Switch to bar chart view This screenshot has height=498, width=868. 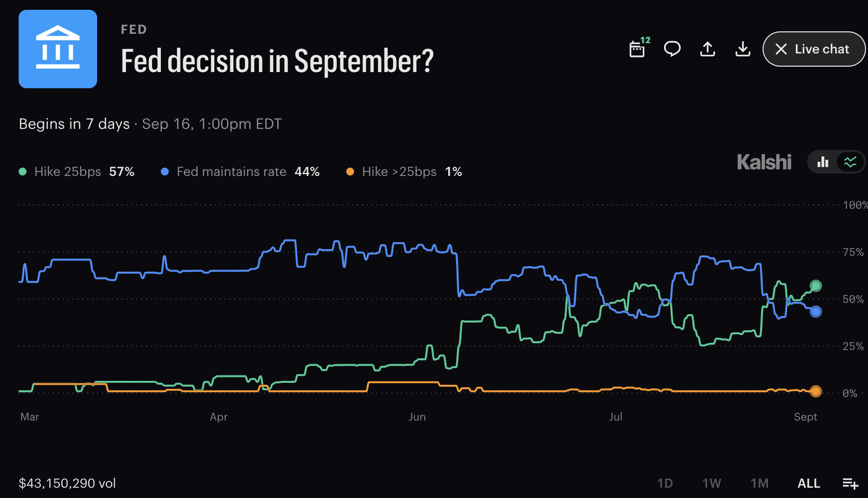[823, 162]
